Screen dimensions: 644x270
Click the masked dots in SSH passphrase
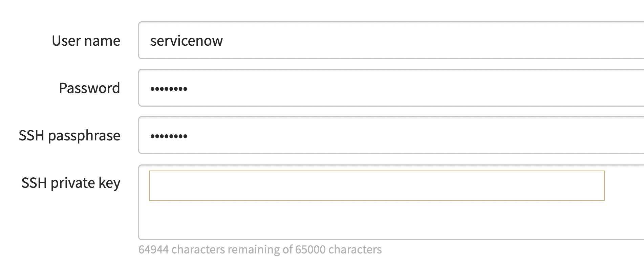coord(169,136)
